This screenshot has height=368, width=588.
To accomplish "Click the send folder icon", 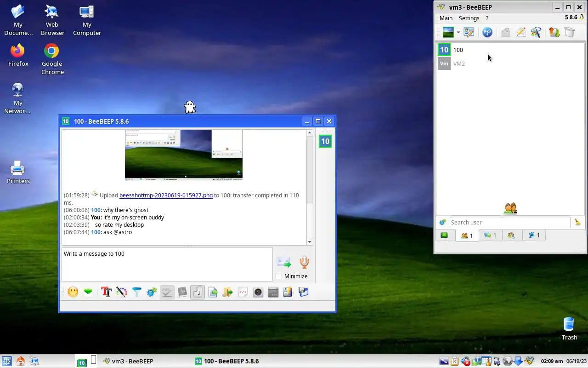I will click(x=228, y=292).
